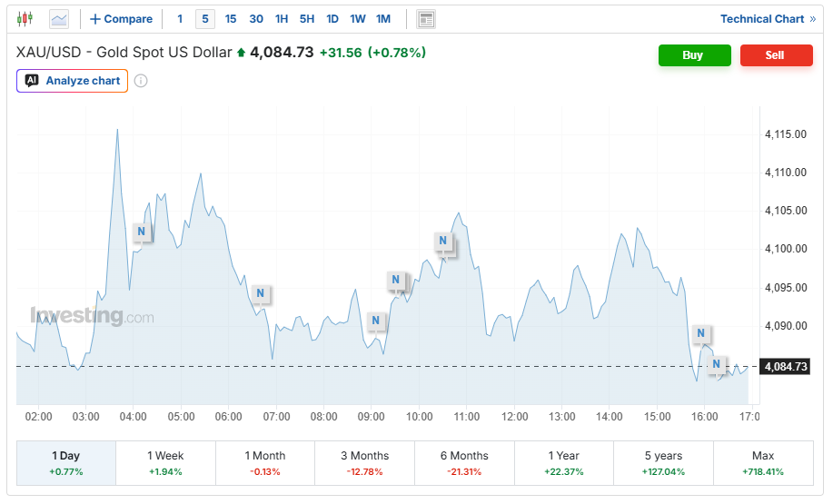
Task: Select the 1 Year range tab
Action: pos(563,463)
